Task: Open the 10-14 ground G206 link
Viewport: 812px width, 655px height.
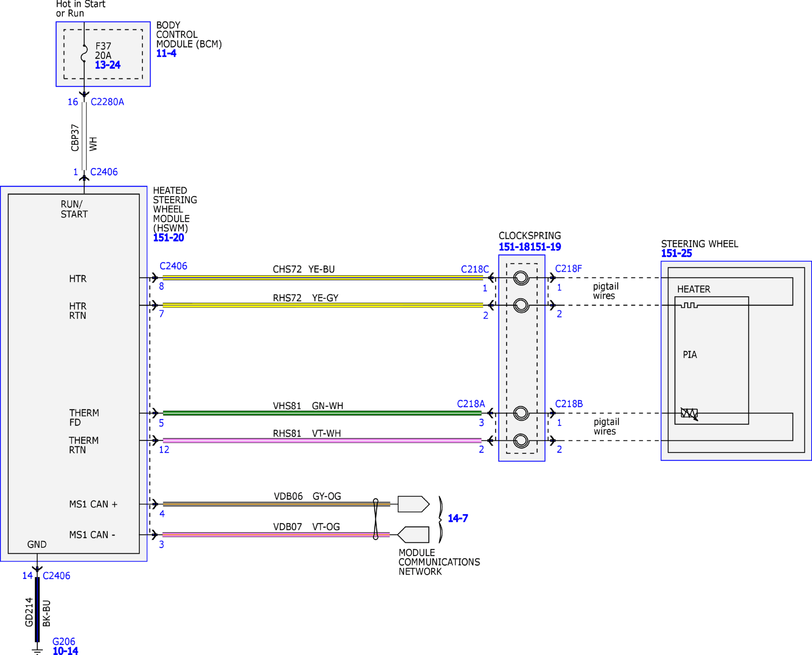Action: (x=65, y=651)
